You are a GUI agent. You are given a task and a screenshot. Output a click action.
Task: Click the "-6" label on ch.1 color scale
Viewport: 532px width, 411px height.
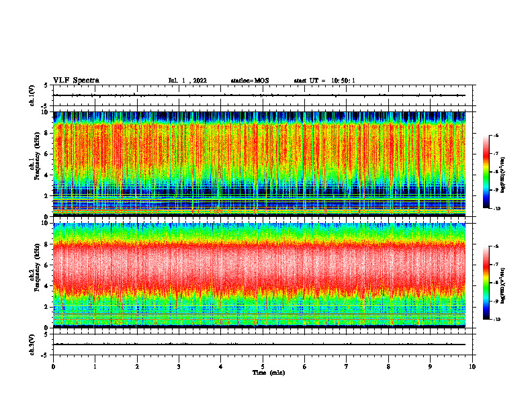pyautogui.click(x=496, y=136)
